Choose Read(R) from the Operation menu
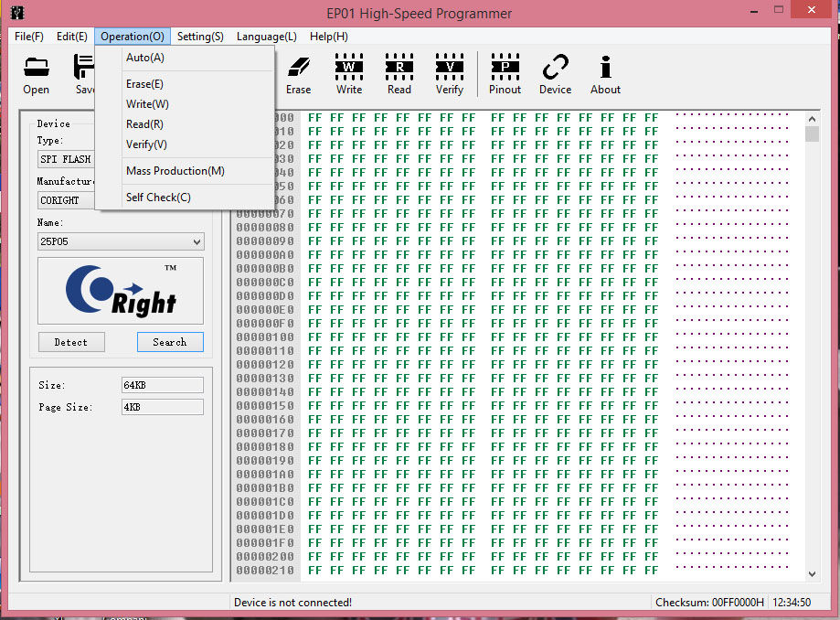 pos(185,124)
